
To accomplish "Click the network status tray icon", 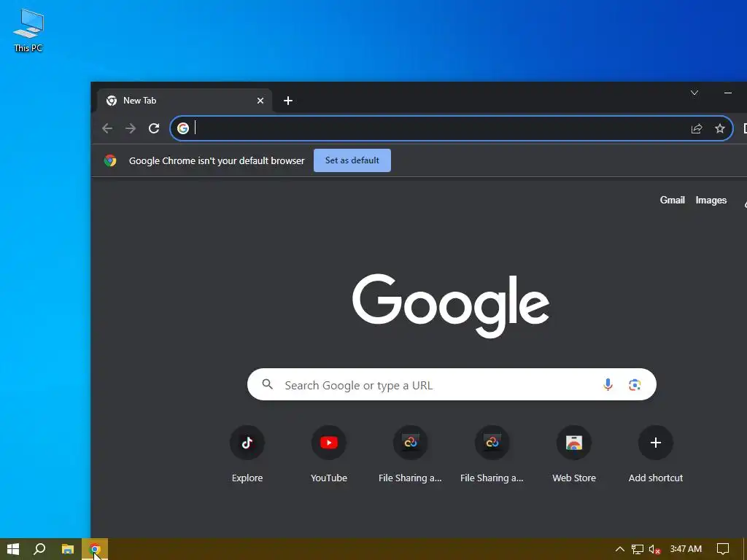I will 638,549.
